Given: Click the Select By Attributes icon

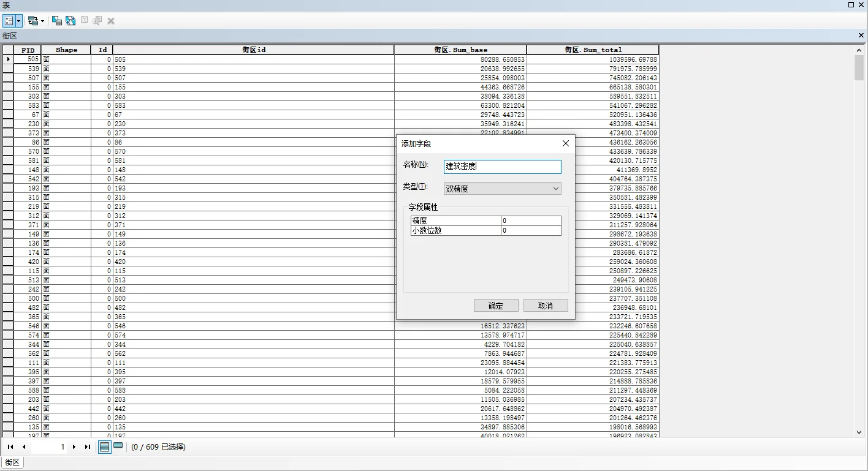Looking at the screenshot, I should (56, 21).
